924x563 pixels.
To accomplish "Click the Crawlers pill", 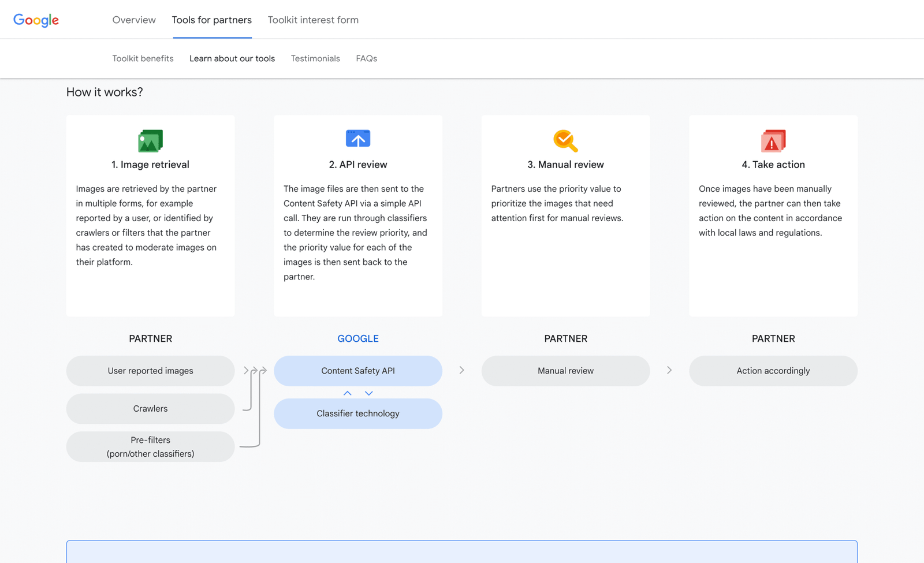I will click(x=150, y=409).
